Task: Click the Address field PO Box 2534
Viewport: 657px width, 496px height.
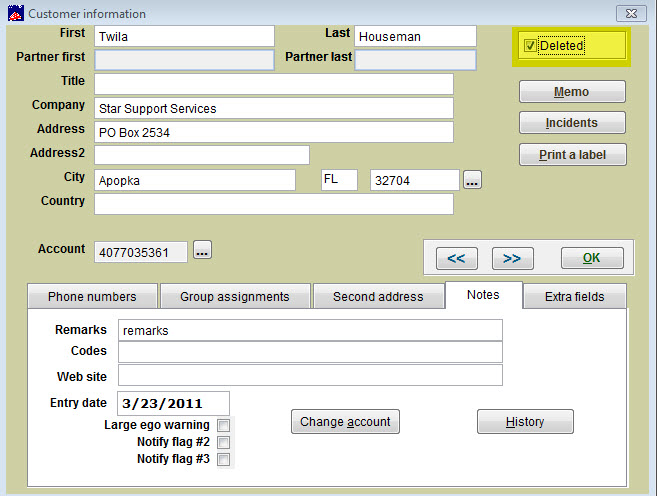Action: click(274, 132)
